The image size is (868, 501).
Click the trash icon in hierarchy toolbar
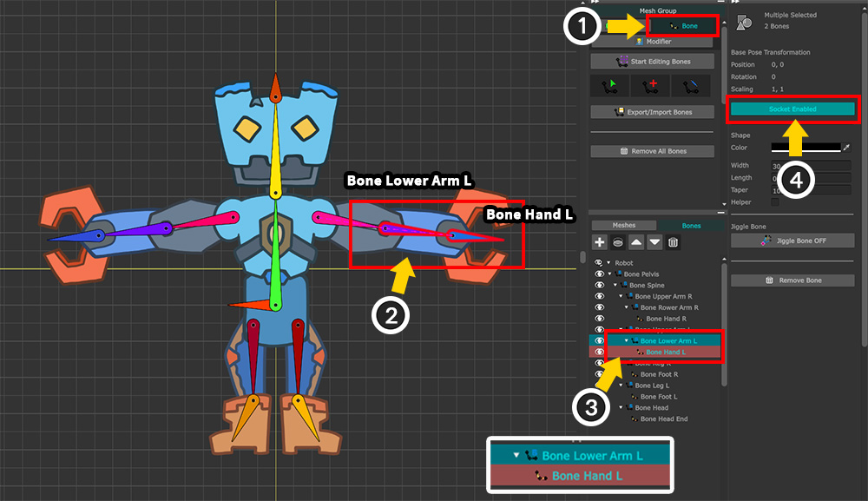click(x=673, y=242)
